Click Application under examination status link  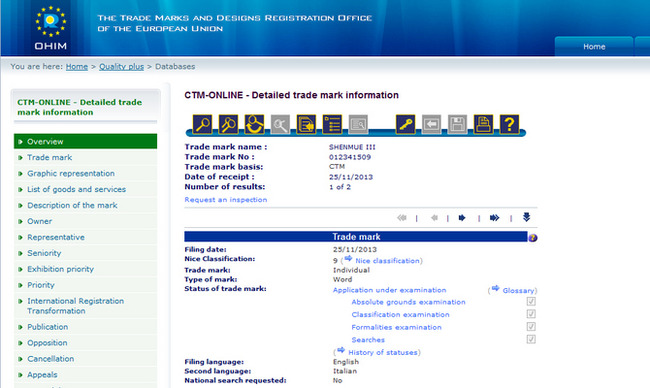point(389,290)
